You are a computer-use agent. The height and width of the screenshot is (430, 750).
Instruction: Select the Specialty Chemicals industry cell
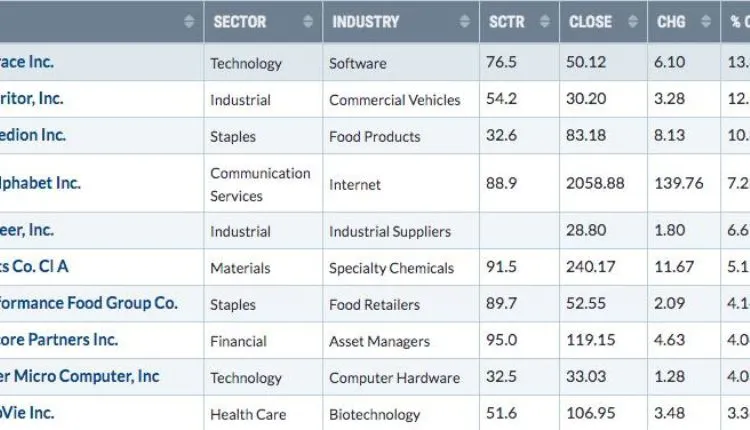[391, 268]
